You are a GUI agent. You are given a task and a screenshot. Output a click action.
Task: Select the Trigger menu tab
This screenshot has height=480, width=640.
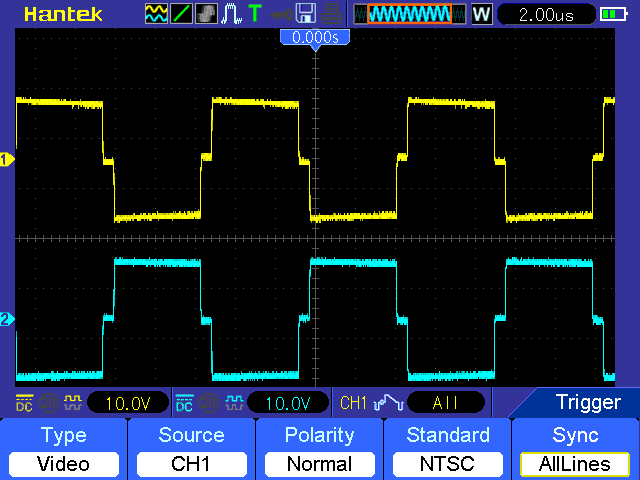pyautogui.click(x=588, y=403)
